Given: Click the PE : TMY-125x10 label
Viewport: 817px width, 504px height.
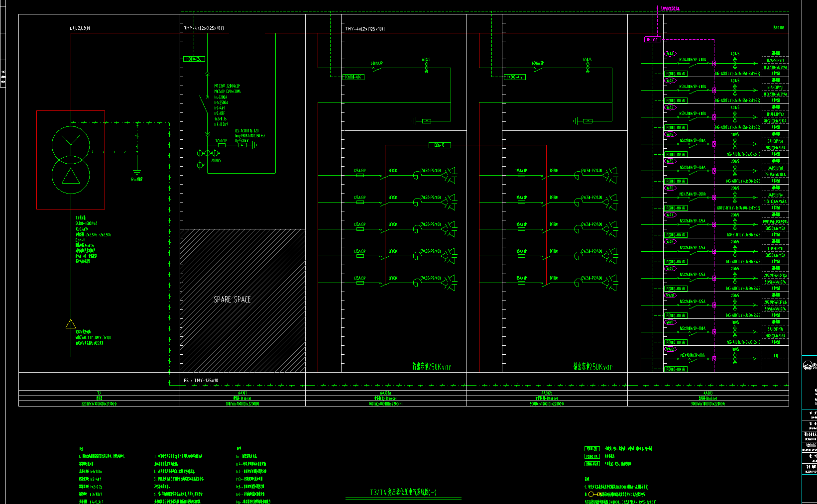Looking at the screenshot, I should [201, 381].
